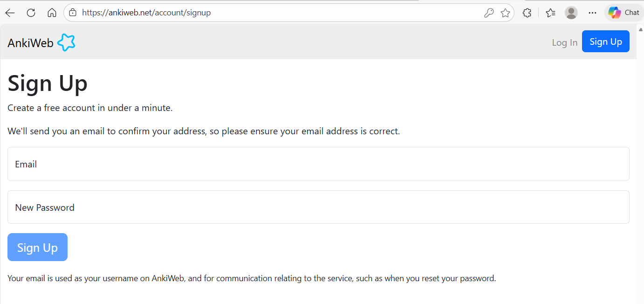Submit the form with Sign Up button

[x=37, y=247]
